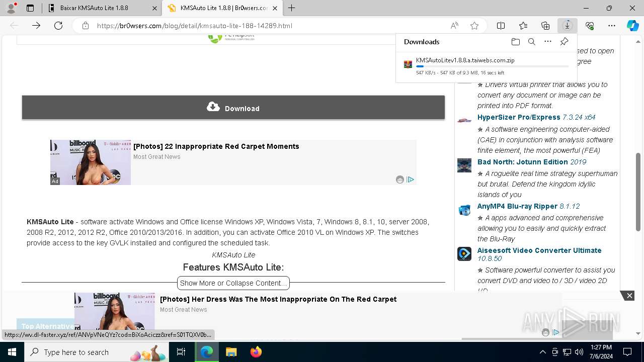644x362 pixels.
Task: Open Collections panel
Action: pos(545,26)
